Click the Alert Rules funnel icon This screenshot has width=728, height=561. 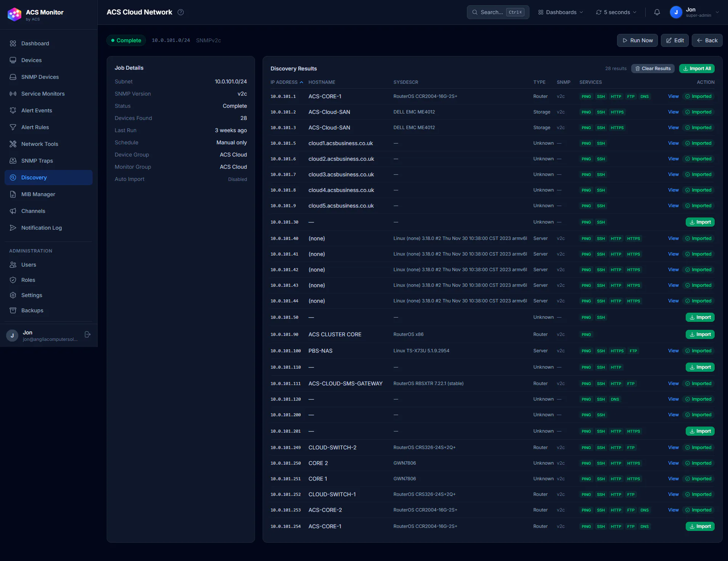[x=13, y=127]
